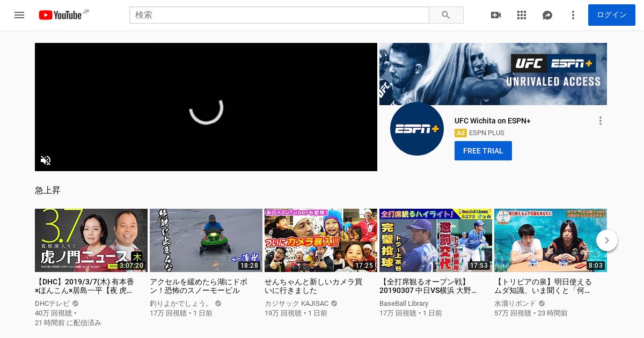Image resolution: width=644 pixels, height=338 pixels.
Task: Open UFC Wichita on ESPN+ title
Action: (493, 121)
